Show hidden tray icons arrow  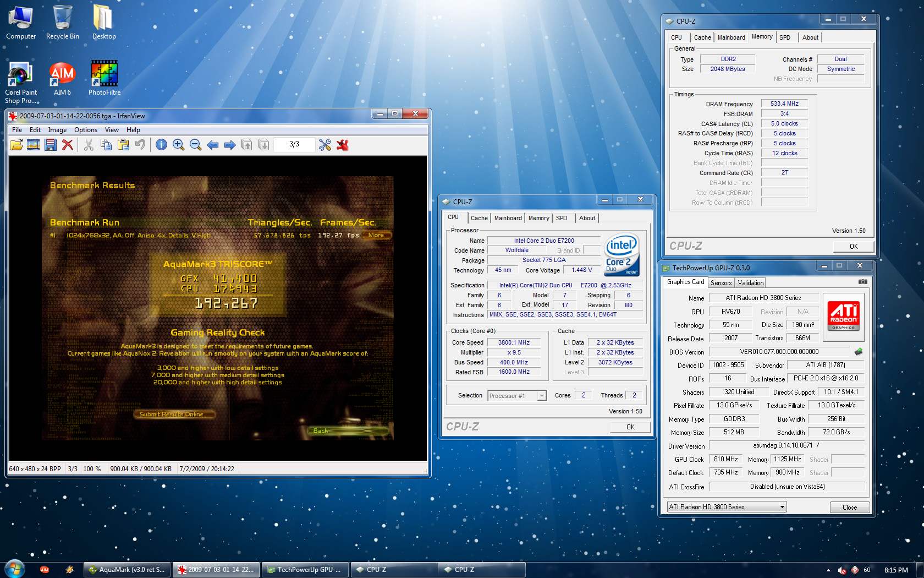point(828,570)
